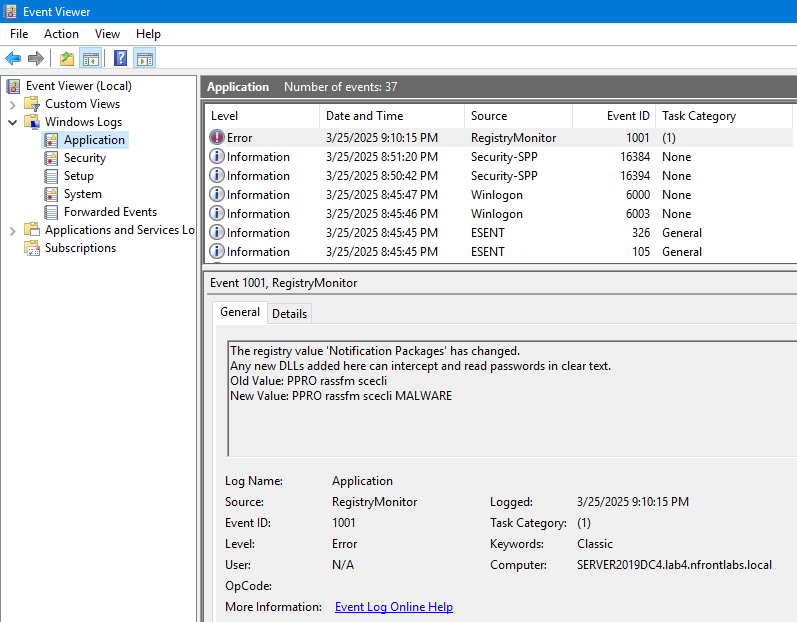Viewport: 797px width, 622px height.
Task: Open the Event Log Online Help link
Action: (393, 607)
